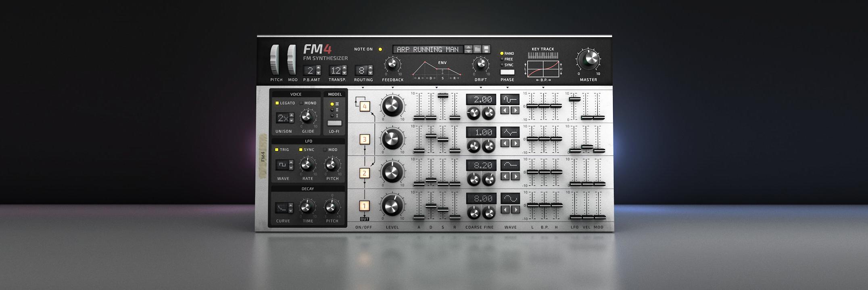
Task: Toggle operator 2 on/off button
Action: (365, 173)
